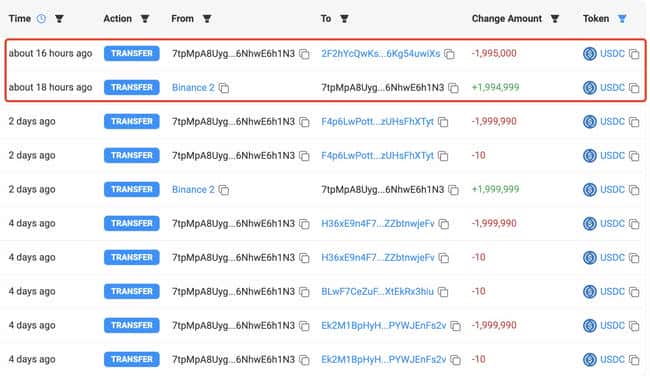Screen dimensions: 650x376
Task: Open the 2F2hYcQwKs...6Kg54uwiXs address link
Action: click(x=381, y=53)
